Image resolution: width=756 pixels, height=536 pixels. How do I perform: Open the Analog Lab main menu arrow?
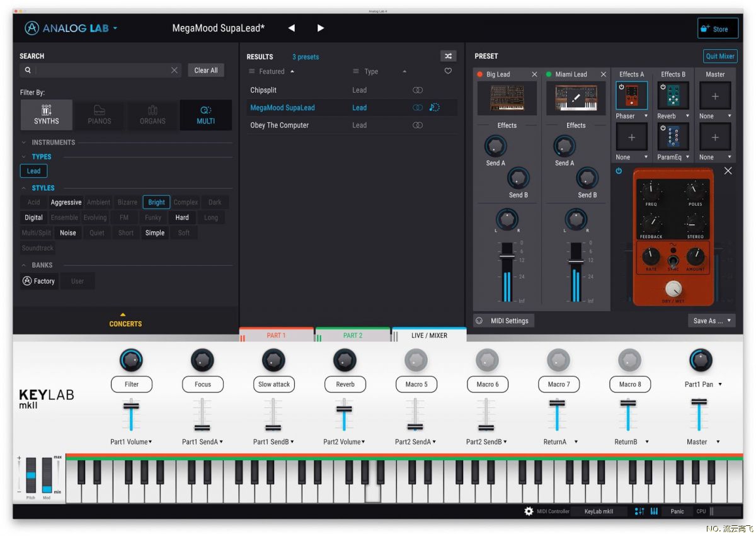coord(115,28)
